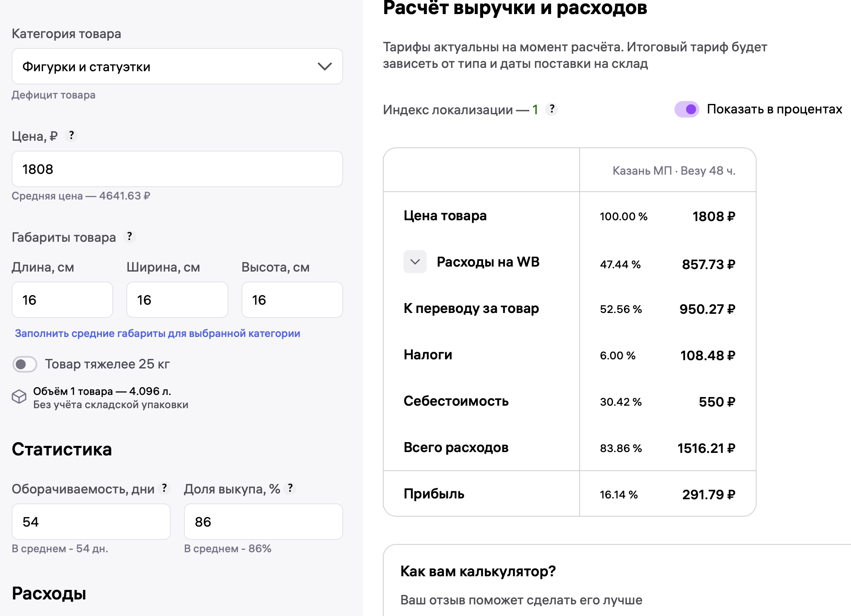Click the question mark beside Габариты товара
The height and width of the screenshot is (616, 851).
[130, 237]
